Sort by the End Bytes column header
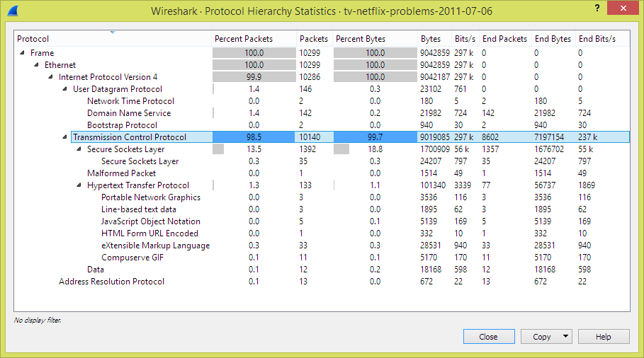Image resolution: width=644 pixels, height=358 pixels. pos(553,38)
